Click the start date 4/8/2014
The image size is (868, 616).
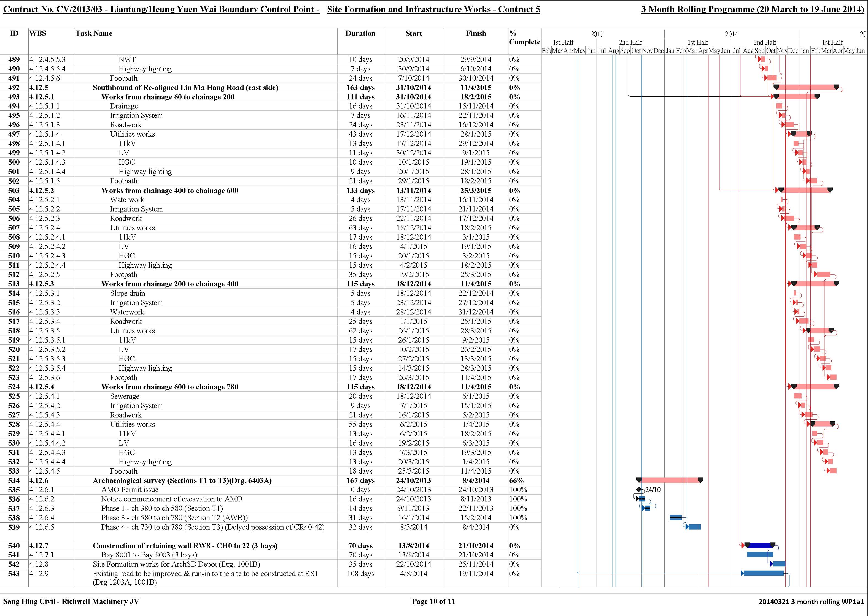pos(414,574)
